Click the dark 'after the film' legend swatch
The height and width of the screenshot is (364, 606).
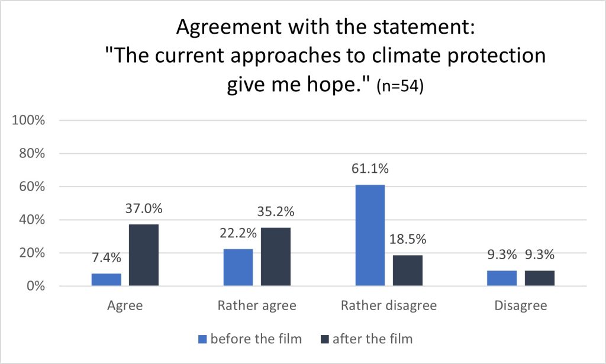pos(325,339)
